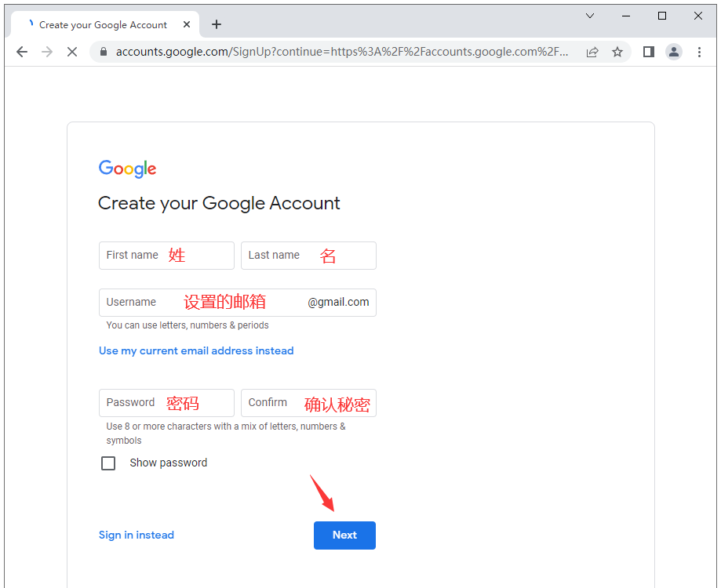Select the Create your Google Account tab
The width and height of the screenshot is (721, 588).
102,24
